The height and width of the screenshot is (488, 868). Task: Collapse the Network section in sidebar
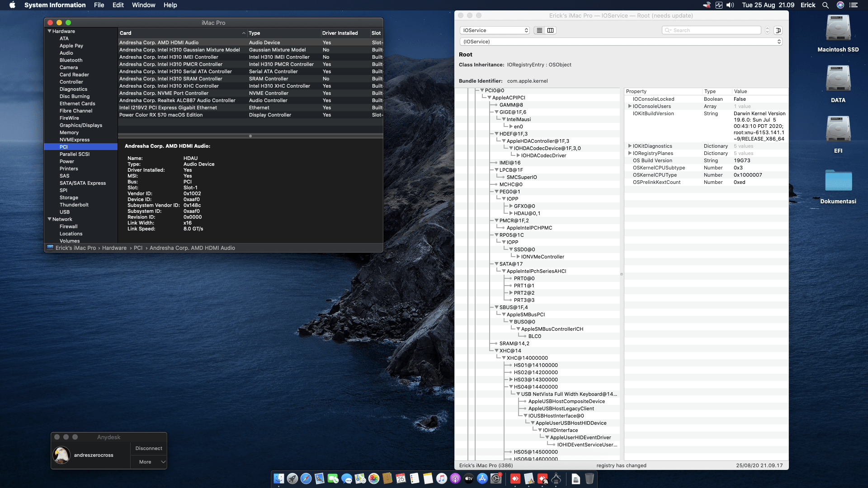pyautogui.click(x=50, y=219)
